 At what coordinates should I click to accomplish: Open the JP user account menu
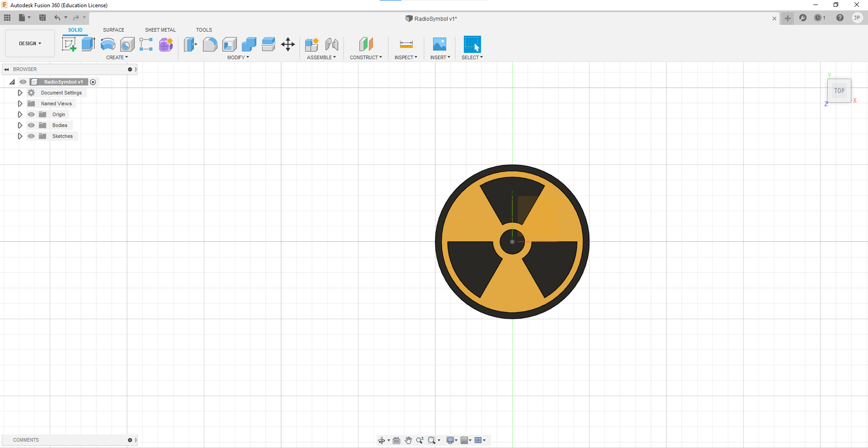857,18
